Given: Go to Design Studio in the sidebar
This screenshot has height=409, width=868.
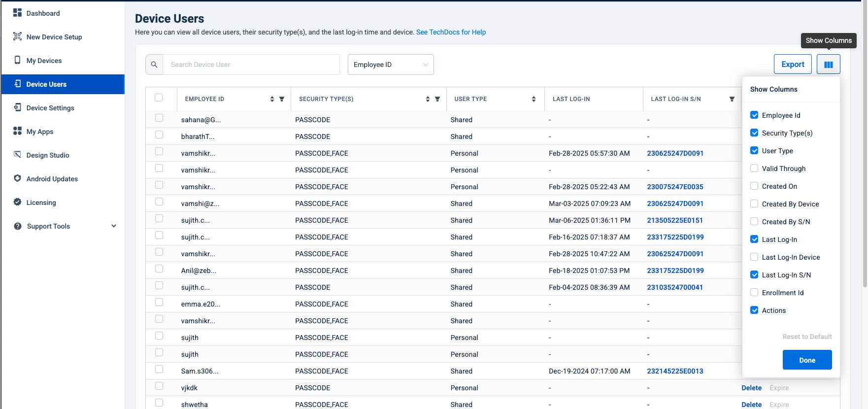Looking at the screenshot, I should pos(48,155).
